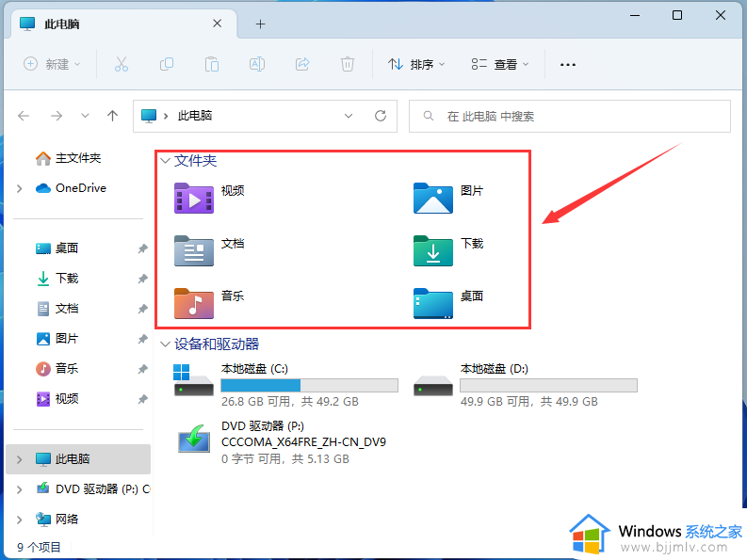The image size is (747, 560).
Task: Click the pin icon beside sidebar 文档
Action: pyautogui.click(x=142, y=309)
